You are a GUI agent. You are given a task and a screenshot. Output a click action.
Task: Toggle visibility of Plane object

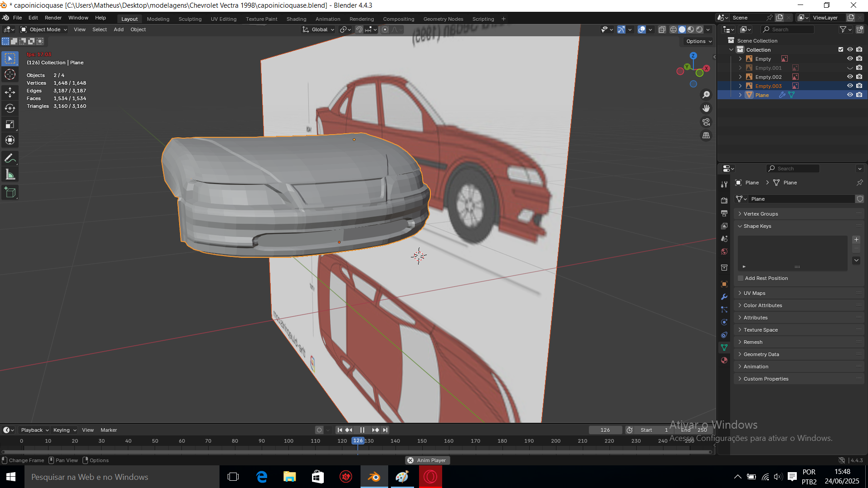(850, 95)
